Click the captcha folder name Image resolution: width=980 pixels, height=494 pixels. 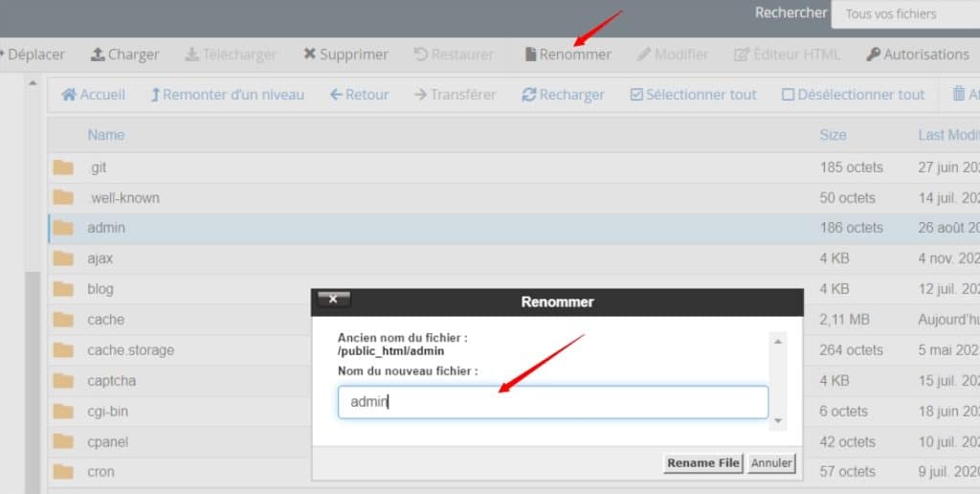click(111, 381)
